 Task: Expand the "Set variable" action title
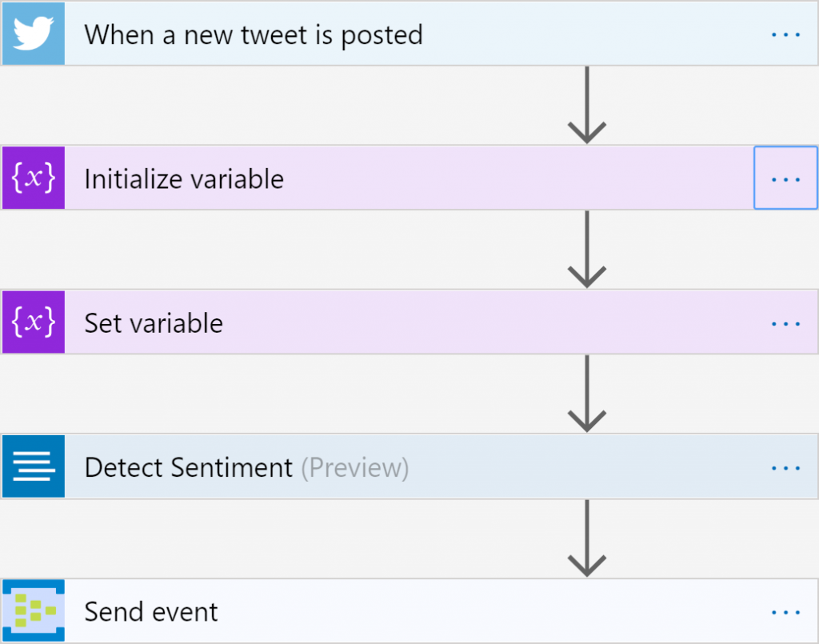click(154, 323)
